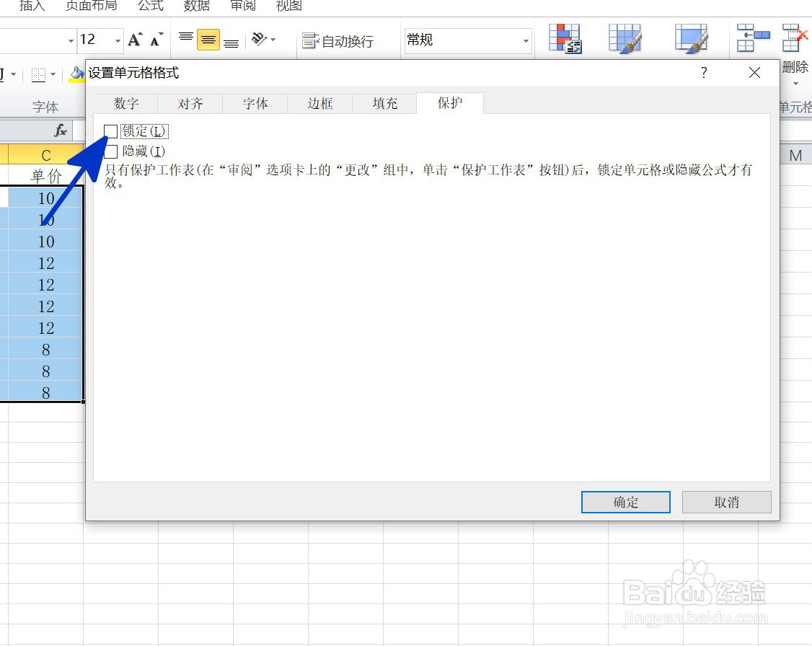The width and height of the screenshot is (812, 646).
Task: Click the 确定 button
Action: click(625, 502)
